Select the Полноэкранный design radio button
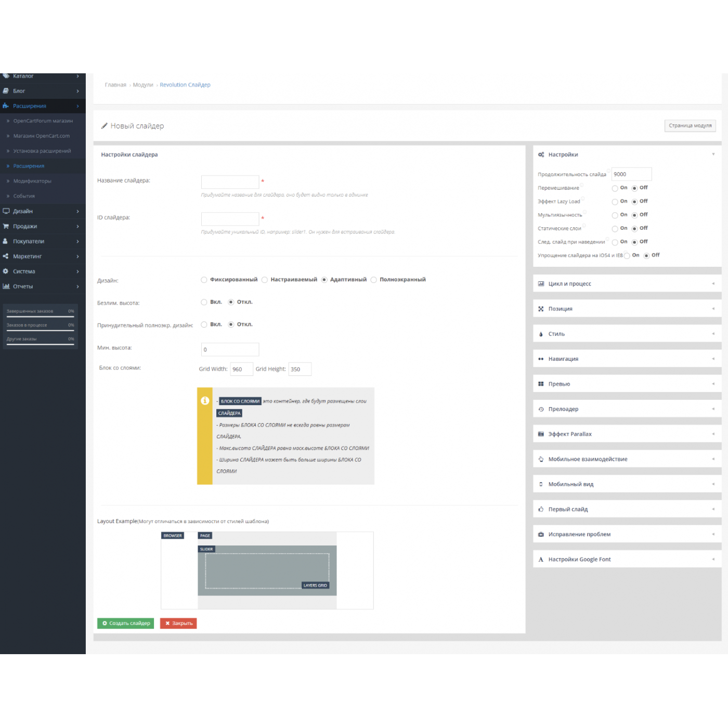 [x=373, y=280]
